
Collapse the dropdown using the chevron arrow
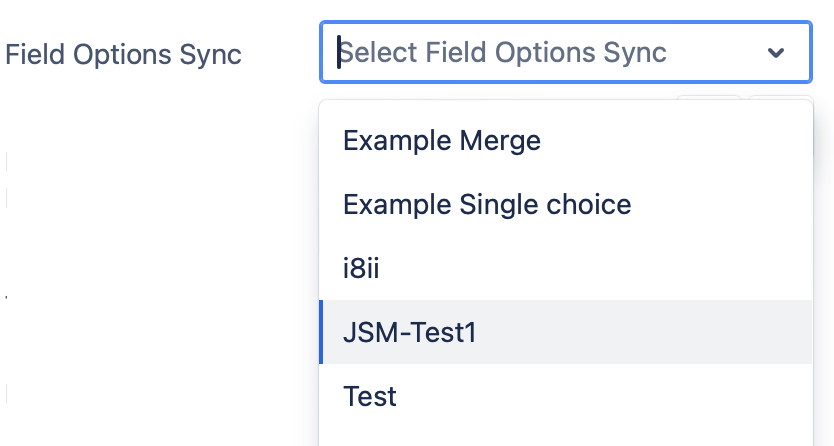[x=776, y=53]
